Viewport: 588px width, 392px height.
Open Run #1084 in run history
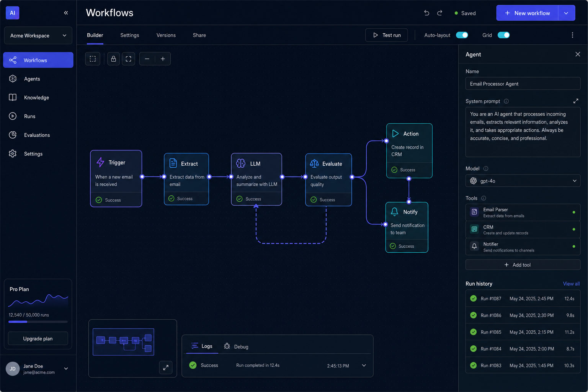tap(523, 349)
